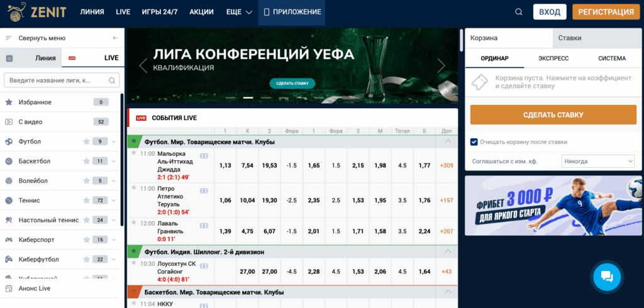This screenshot has height=308, width=644.
Task: Pick odds 2,28 in Лоусохтун СК row
Action: tap(314, 272)
